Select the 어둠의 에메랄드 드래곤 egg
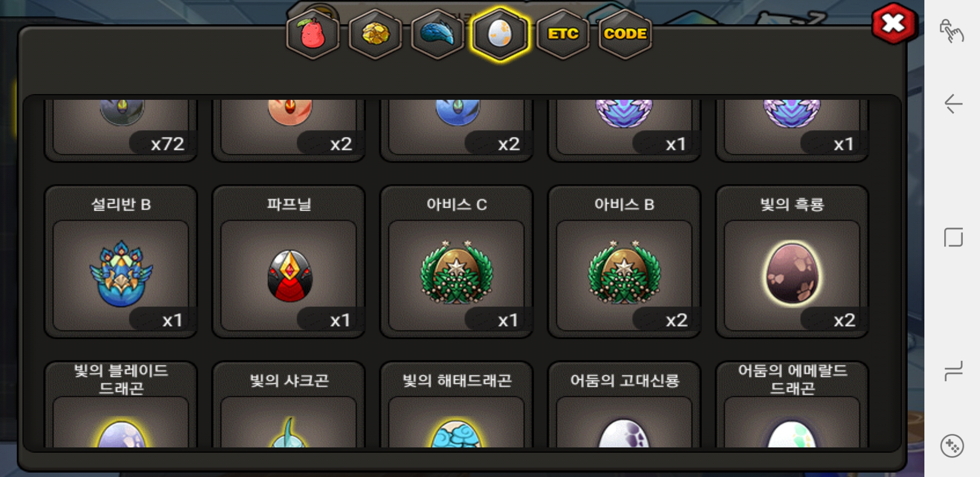980x477 pixels. pos(792,405)
